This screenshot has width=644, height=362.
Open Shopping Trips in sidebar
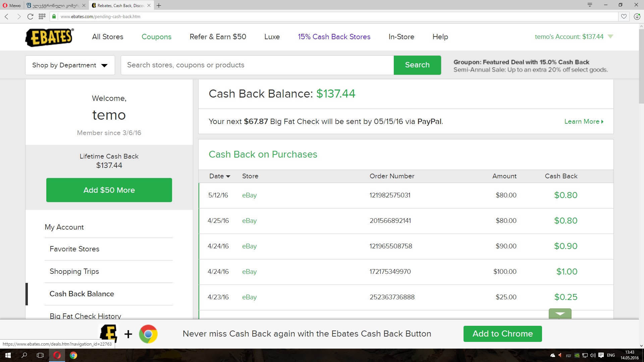pyautogui.click(x=74, y=271)
